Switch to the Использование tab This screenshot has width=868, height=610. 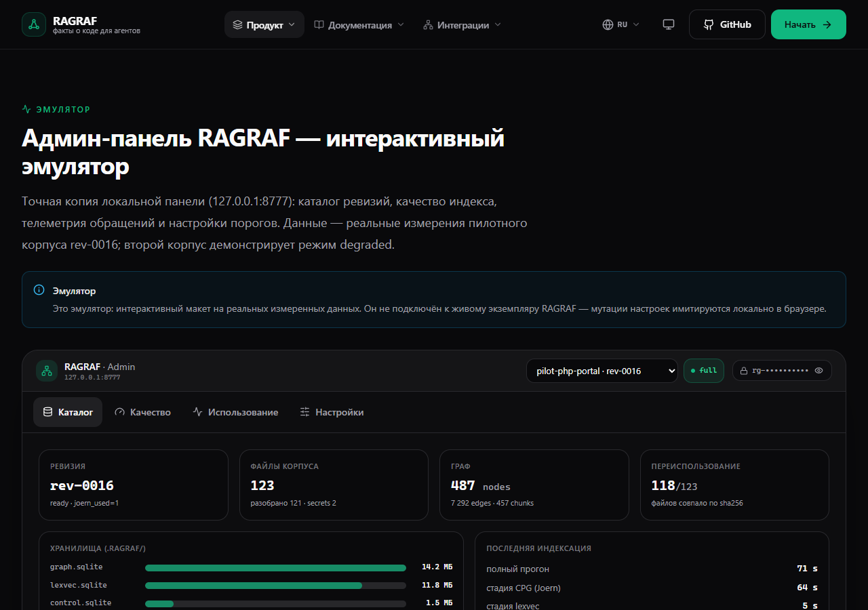[x=235, y=412]
